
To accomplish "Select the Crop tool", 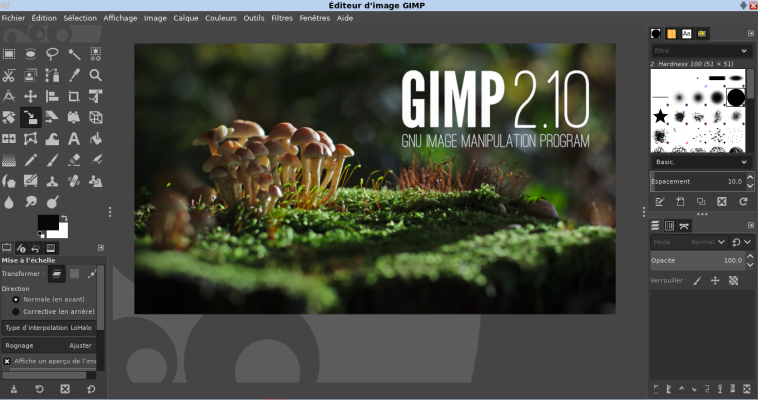I will 74,96.
